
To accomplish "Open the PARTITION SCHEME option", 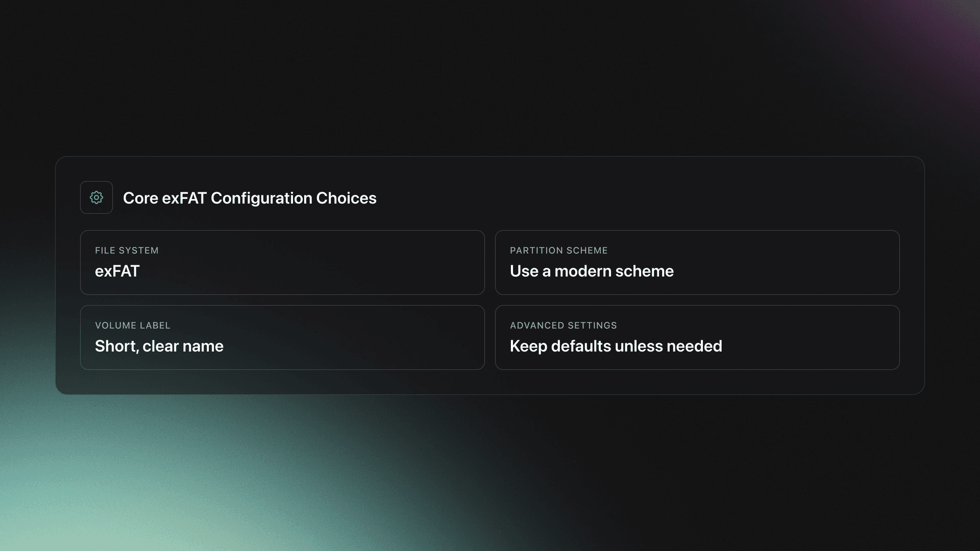I will 697,262.
